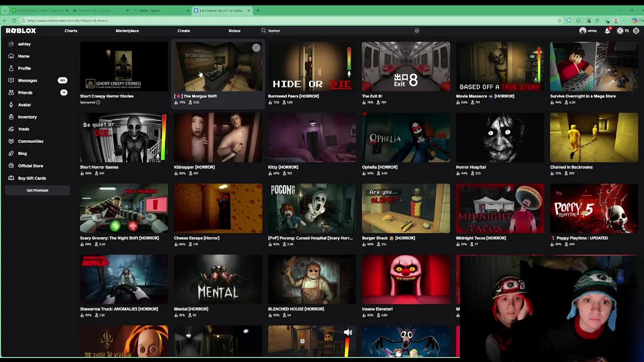
Task: Click the Pocong: Cursed Hospital title
Action: pyautogui.click(x=310, y=238)
